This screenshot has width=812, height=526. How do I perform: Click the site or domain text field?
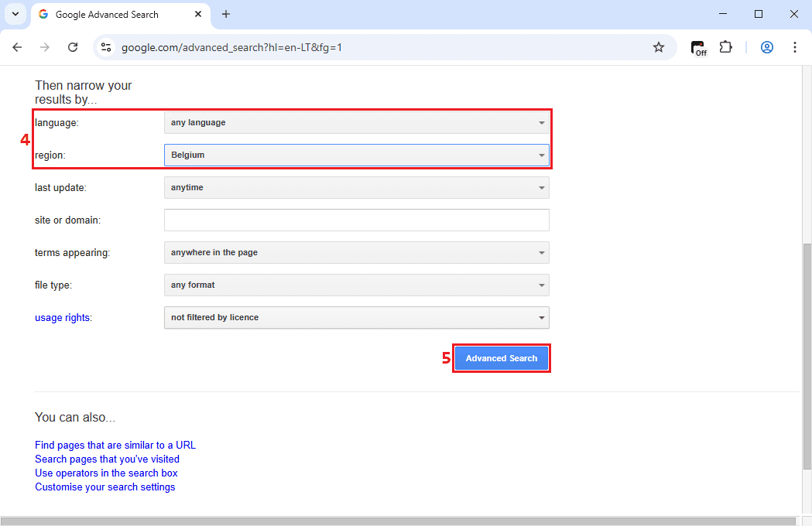[356, 220]
